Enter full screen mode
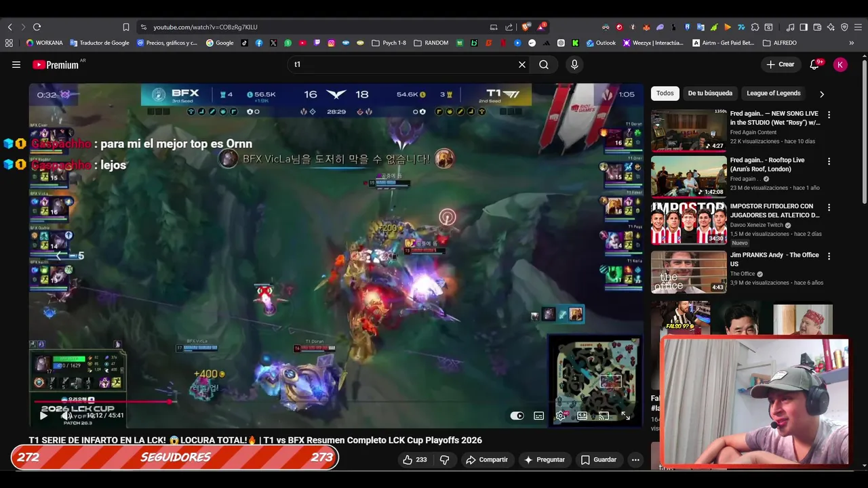The width and height of the screenshot is (868, 488). (625, 415)
